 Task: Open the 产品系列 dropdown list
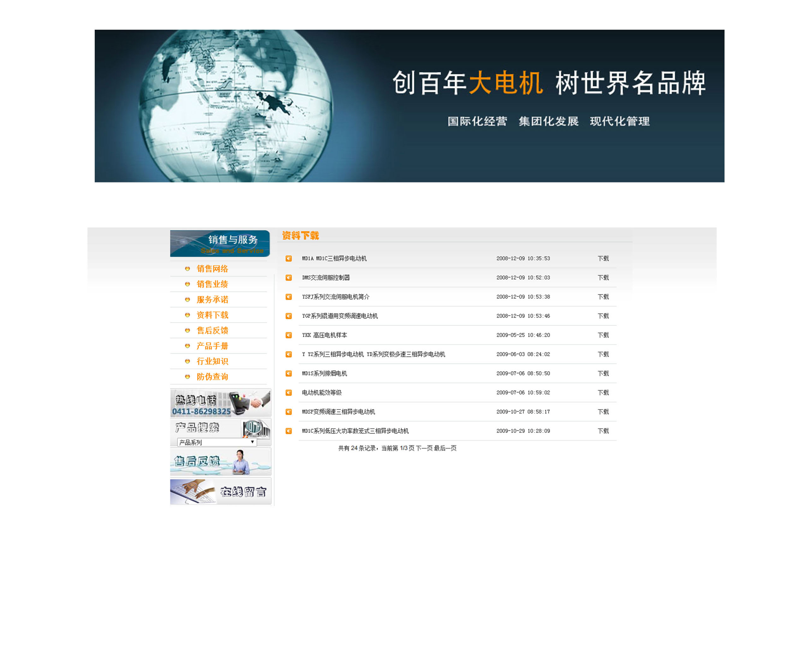point(217,442)
